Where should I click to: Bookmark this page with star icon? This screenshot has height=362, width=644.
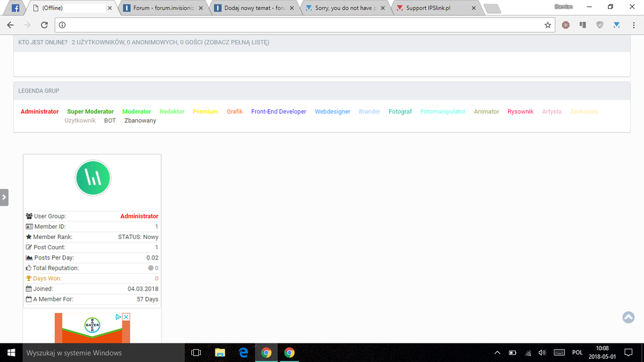click(547, 25)
